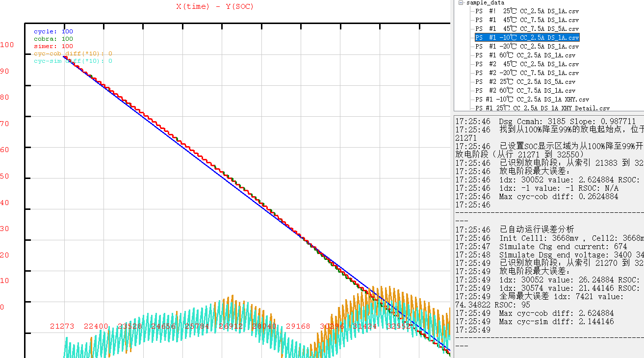Select PS #1 25℃ XHY Detail.csv file
The height and width of the screenshot is (358, 644).
[x=542, y=108]
